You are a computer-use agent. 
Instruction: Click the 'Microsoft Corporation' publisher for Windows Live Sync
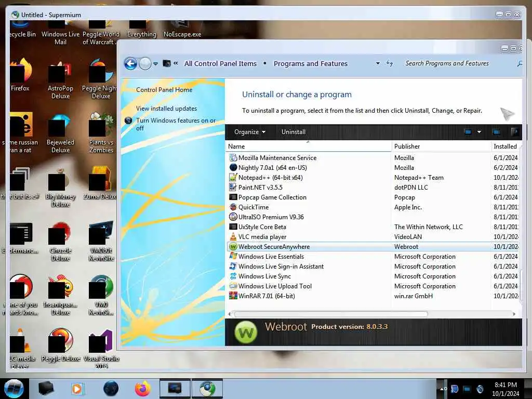click(425, 276)
